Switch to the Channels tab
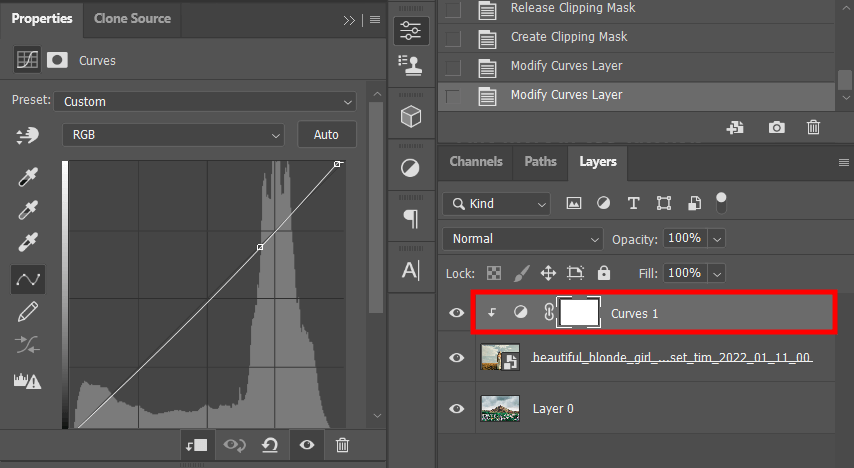This screenshot has height=468, width=854. click(x=476, y=161)
